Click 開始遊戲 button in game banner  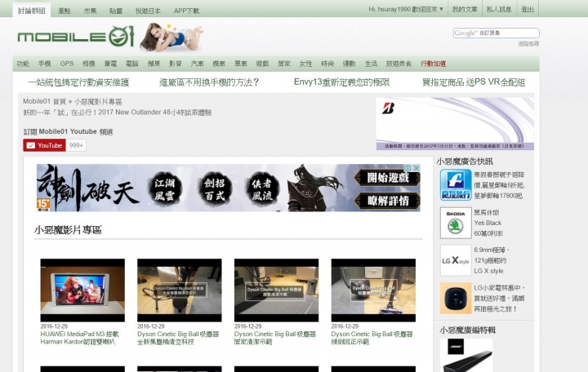(388, 178)
